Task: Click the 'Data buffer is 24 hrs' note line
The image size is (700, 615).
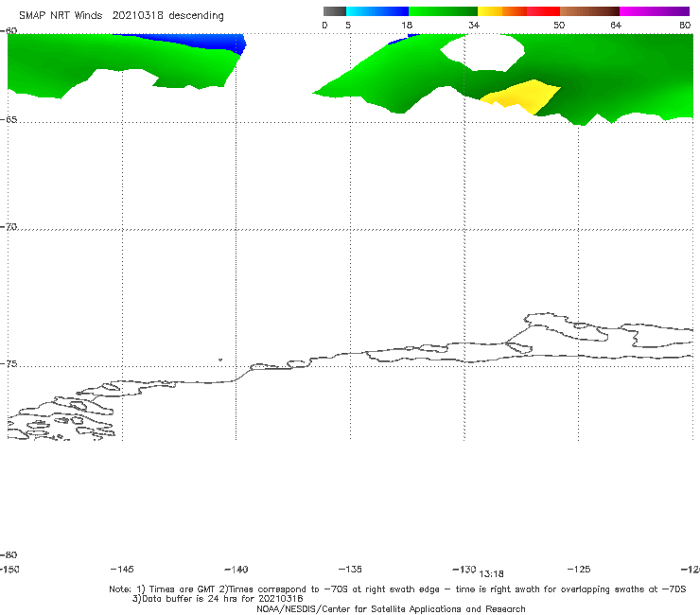Action: coord(218,599)
